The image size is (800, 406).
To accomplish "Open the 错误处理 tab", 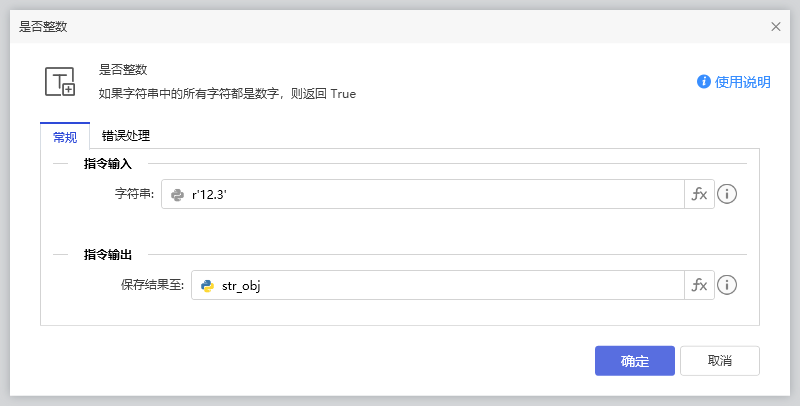I will coord(126,136).
